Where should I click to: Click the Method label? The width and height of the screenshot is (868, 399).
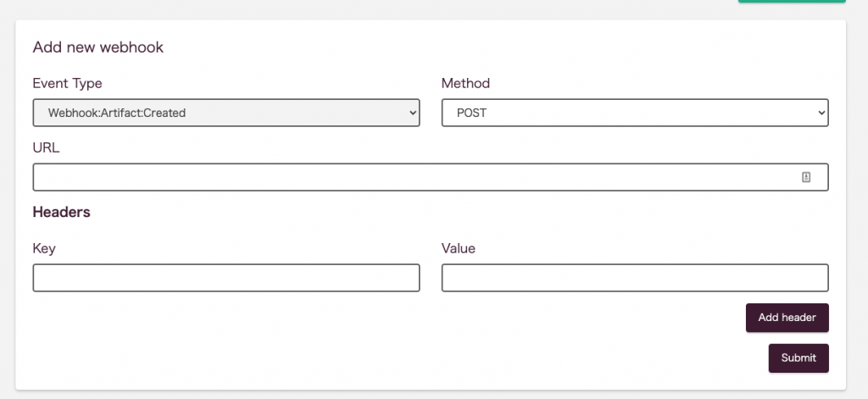(465, 84)
